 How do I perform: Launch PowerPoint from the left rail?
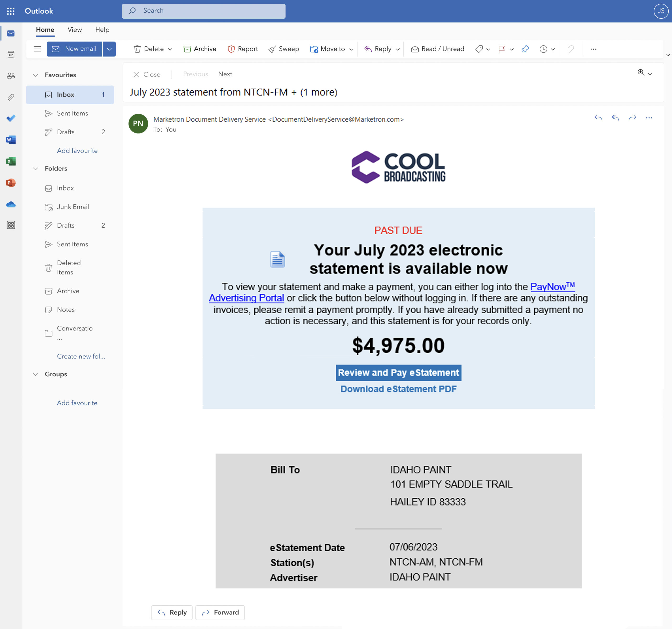pyautogui.click(x=11, y=183)
